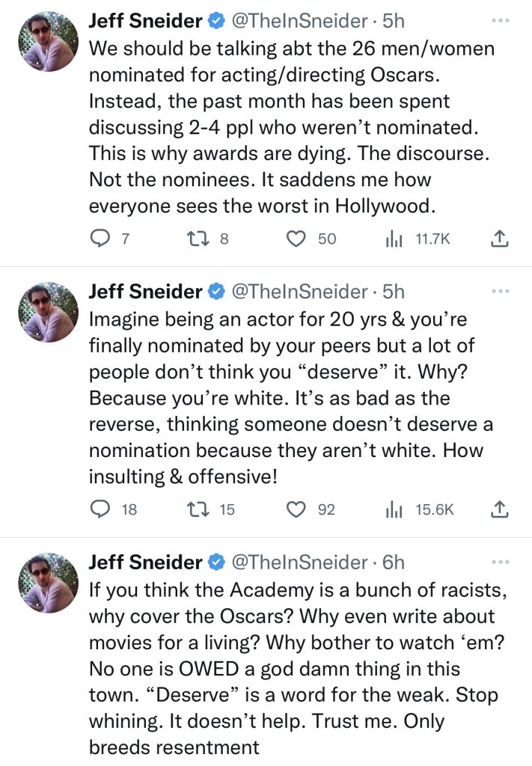Like the tweet with 92 likes
This screenshot has width=532, height=766.
pyautogui.click(x=298, y=509)
